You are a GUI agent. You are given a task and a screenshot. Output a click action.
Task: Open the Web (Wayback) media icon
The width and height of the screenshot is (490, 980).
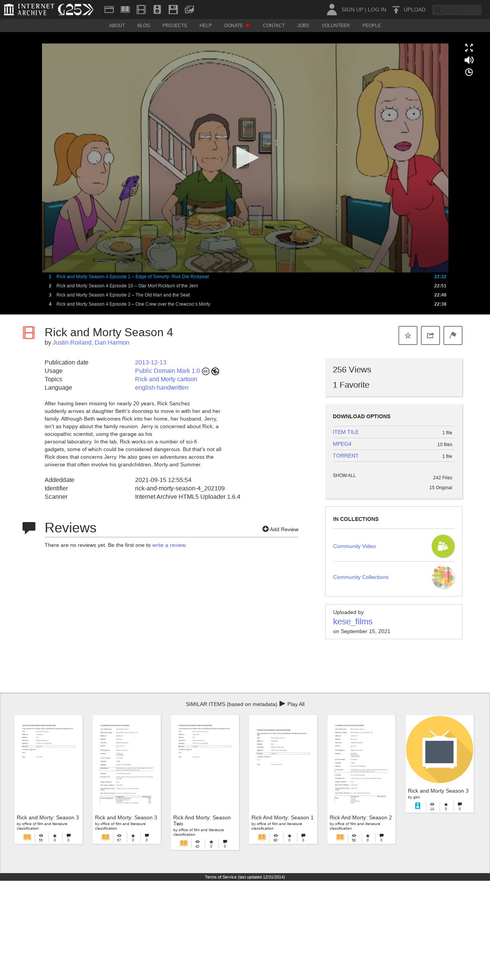point(109,10)
